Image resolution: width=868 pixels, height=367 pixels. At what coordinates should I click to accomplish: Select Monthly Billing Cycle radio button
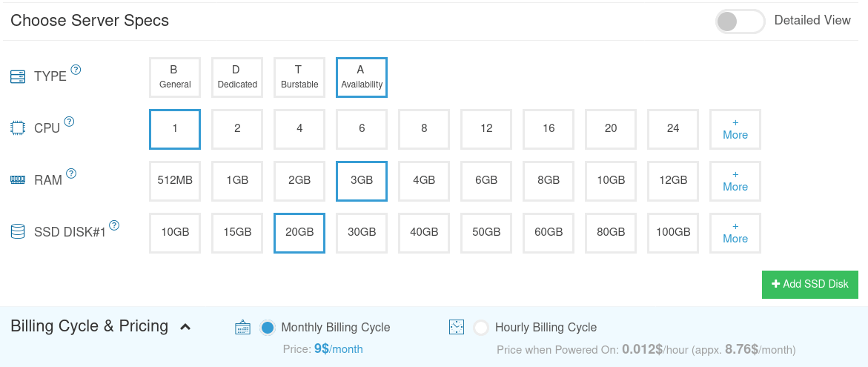coord(268,327)
